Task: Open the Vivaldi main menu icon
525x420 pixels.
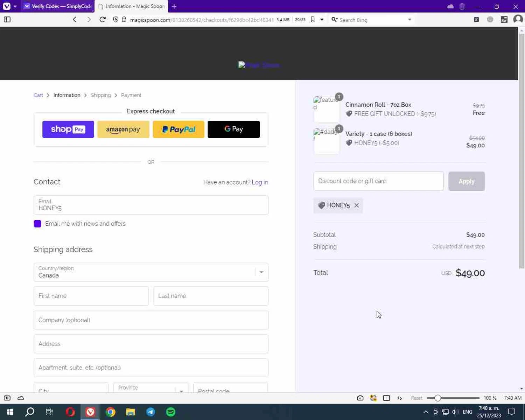Action: (x=6, y=6)
